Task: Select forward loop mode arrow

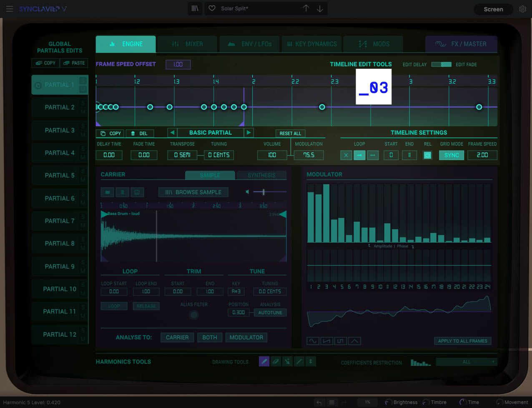Action: 359,155
